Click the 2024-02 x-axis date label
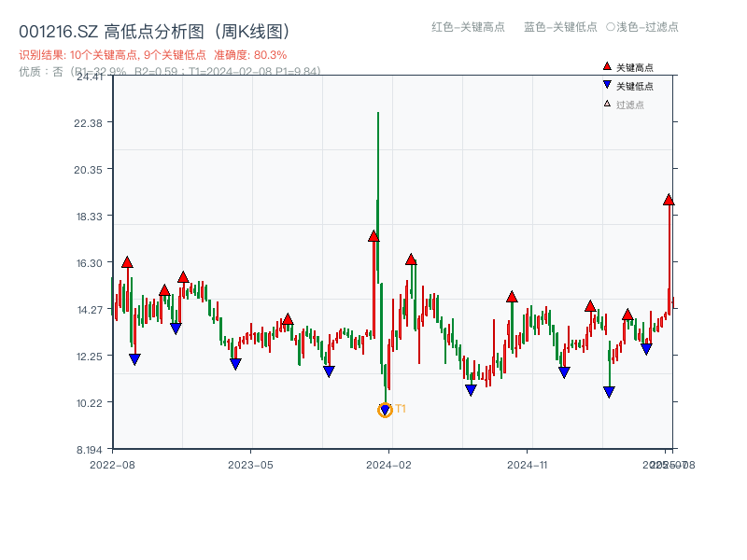747x560 pixels. (388, 465)
